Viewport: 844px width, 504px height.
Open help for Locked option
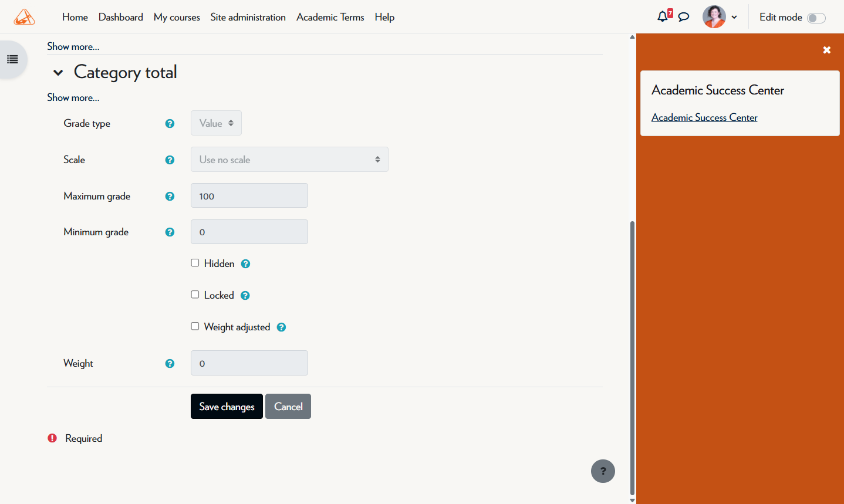pos(245,296)
